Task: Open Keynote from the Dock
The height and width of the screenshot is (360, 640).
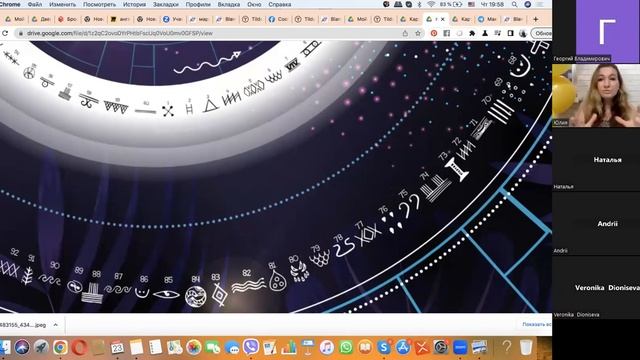Action: 308,347
